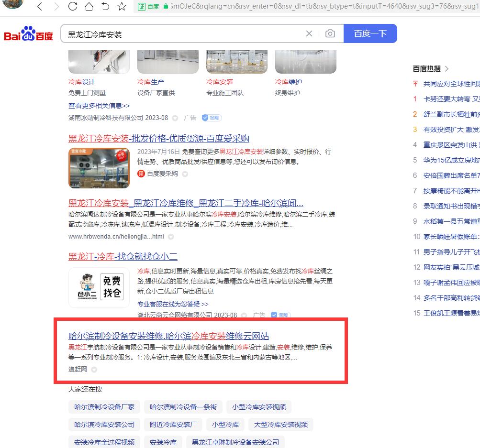Expand 百度热搜 with the chevron arrow

(x=447, y=69)
